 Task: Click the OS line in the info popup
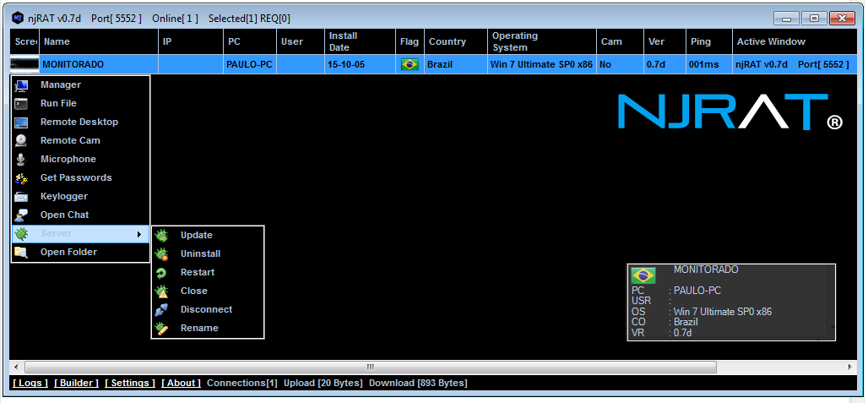(702, 312)
